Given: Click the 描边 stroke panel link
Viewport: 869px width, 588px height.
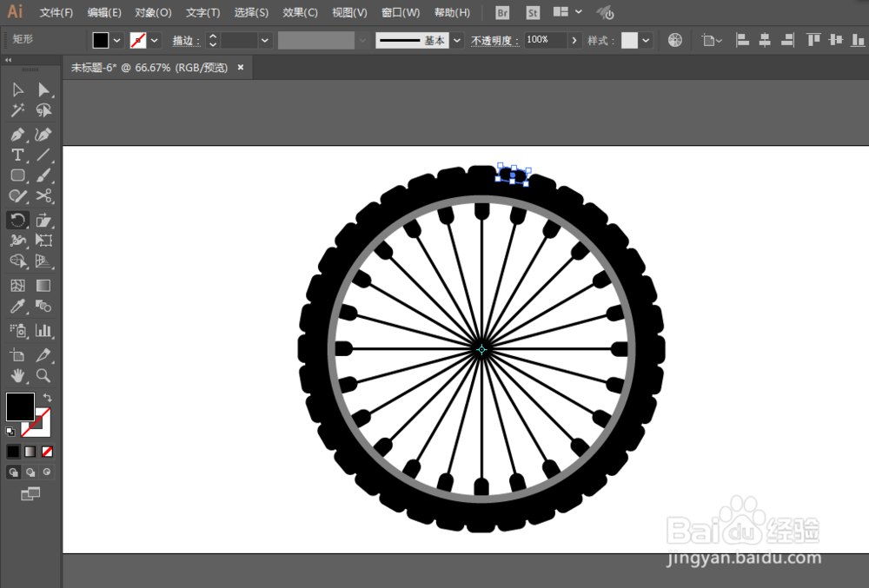Looking at the screenshot, I should (186, 41).
